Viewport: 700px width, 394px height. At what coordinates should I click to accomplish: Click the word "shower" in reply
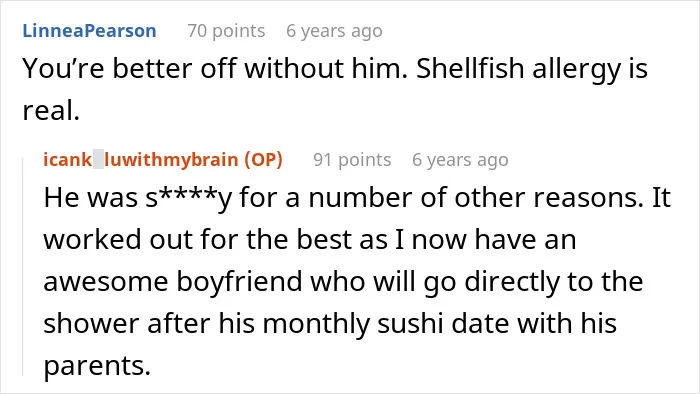(x=91, y=323)
